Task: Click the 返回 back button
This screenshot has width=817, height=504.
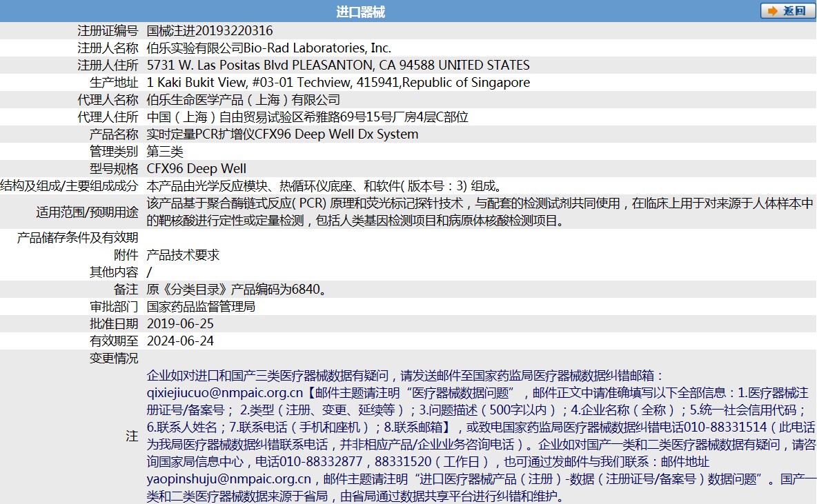Action: click(x=787, y=11)
